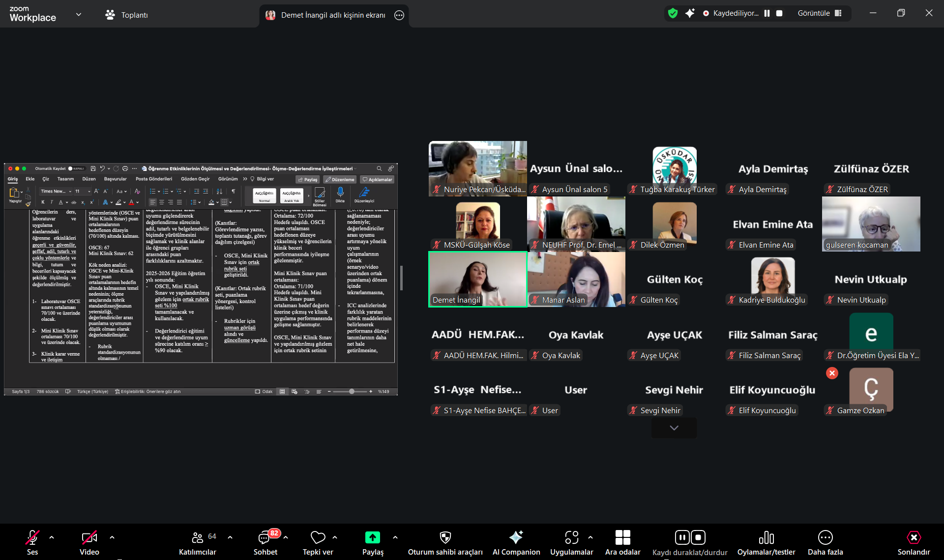The image size is (944, 560).
Task: Open the Görüntüle view menu
Action: point(819,13)
